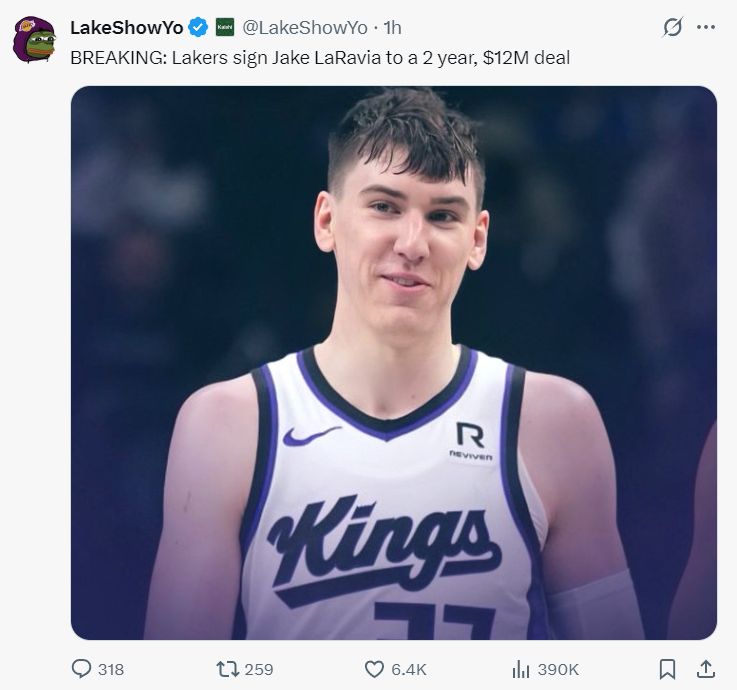Click the 259 reposts count

(x=259, y=670)
